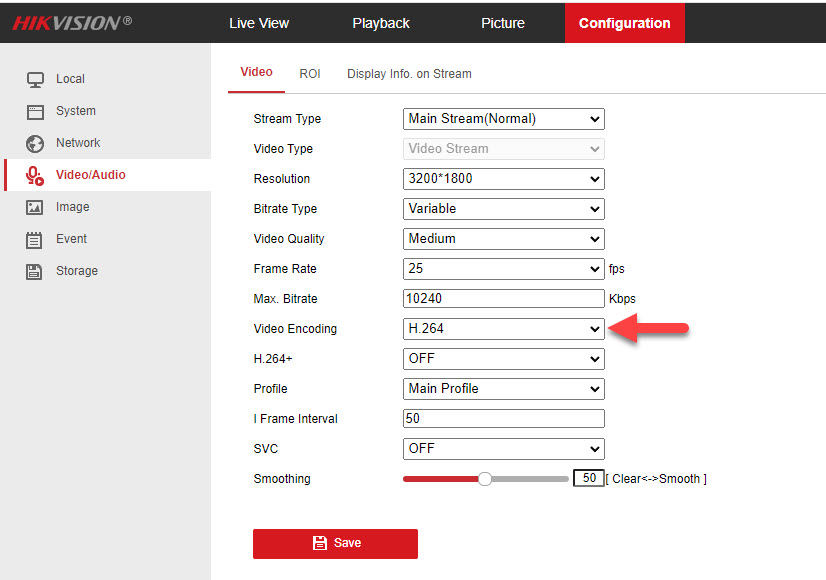Open the SVC OFF dropdown
Viewport: 826px width, 580px height.
[x=504, y=449]
